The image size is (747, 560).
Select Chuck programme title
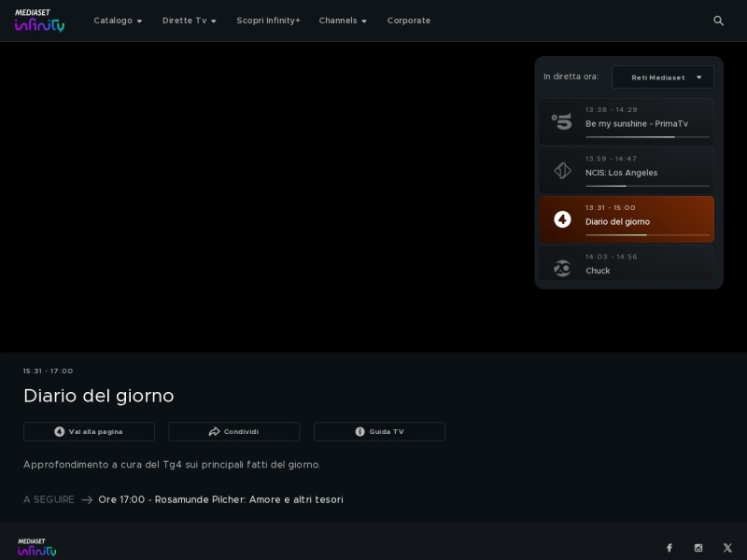pyautogui.click(x=598, y=271)
